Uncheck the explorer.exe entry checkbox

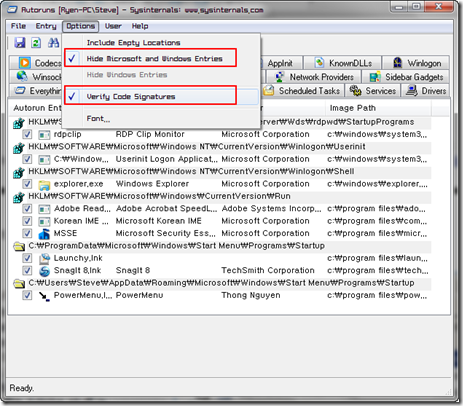(27, 184)
